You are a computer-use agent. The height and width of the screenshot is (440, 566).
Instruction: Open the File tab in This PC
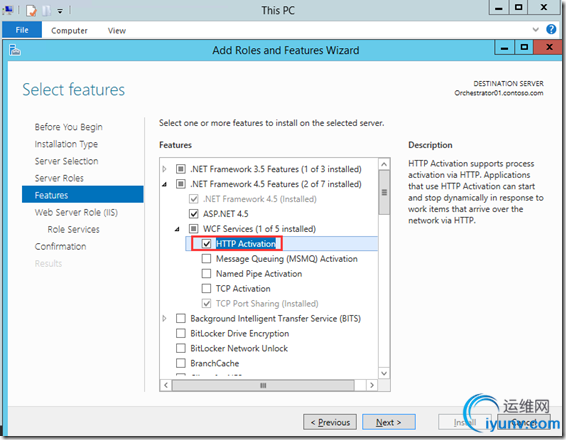click(x=22, y=30)
